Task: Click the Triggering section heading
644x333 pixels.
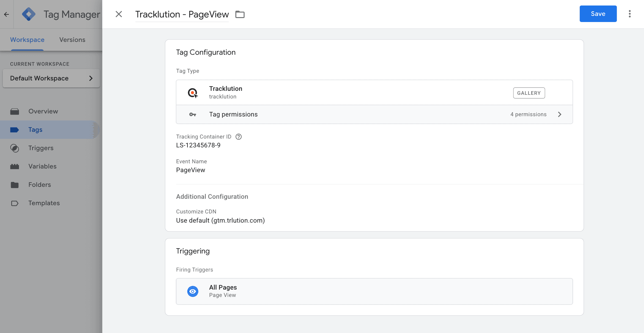Action: [x=193, y=251]
